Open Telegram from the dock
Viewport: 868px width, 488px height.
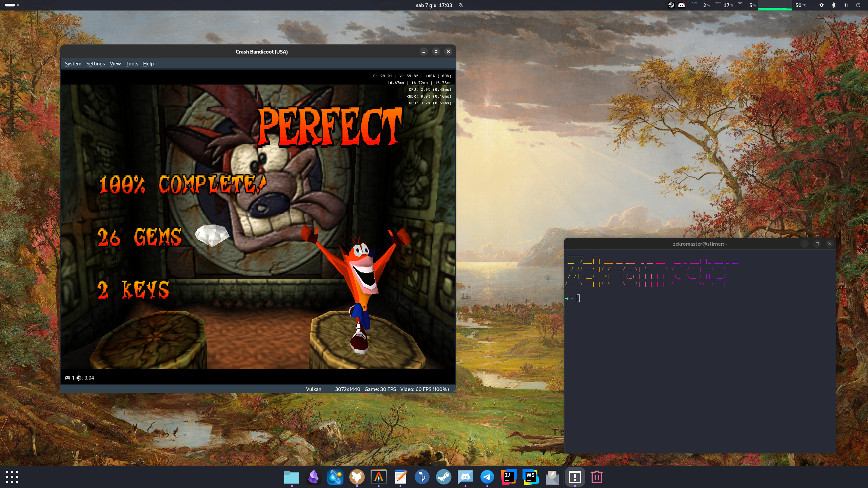coord(487,477)
